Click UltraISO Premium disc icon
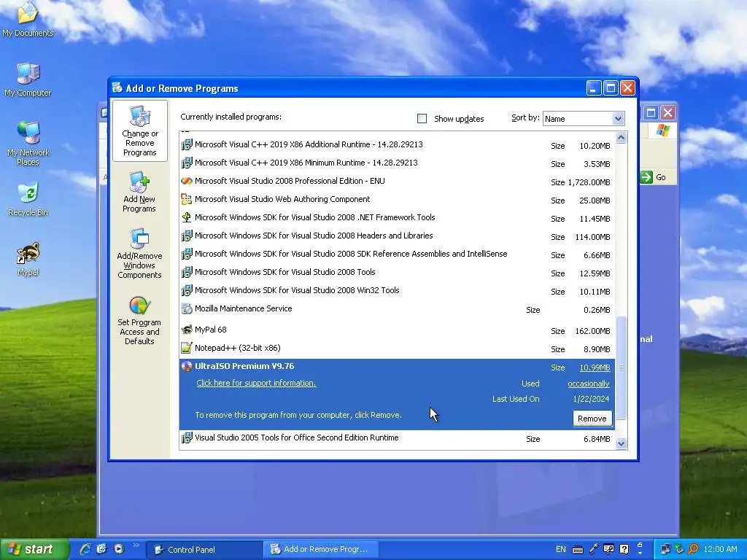Viewport: 747px width, 560px height. tap(187, 366)
